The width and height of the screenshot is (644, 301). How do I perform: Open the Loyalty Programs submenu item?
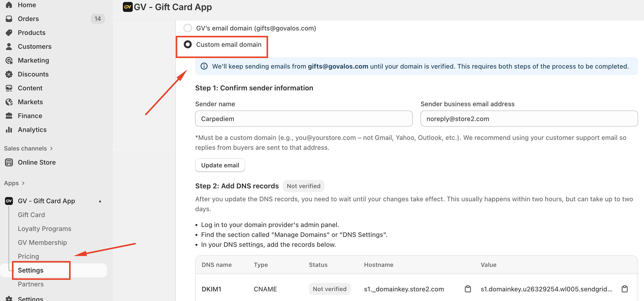coord(45,228)
